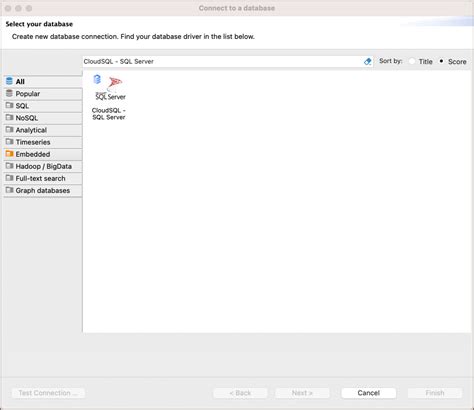Click the Finish button

(x=435, y=393)
